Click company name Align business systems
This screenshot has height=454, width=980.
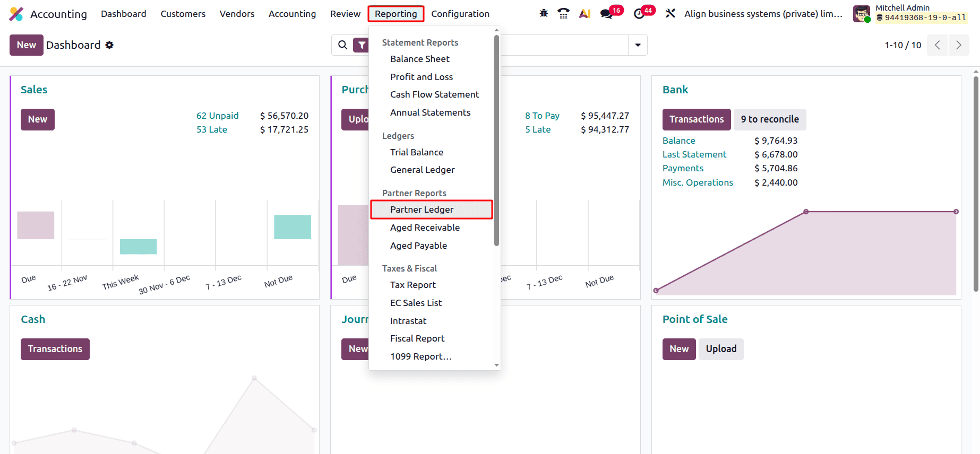tap(763, 14)
